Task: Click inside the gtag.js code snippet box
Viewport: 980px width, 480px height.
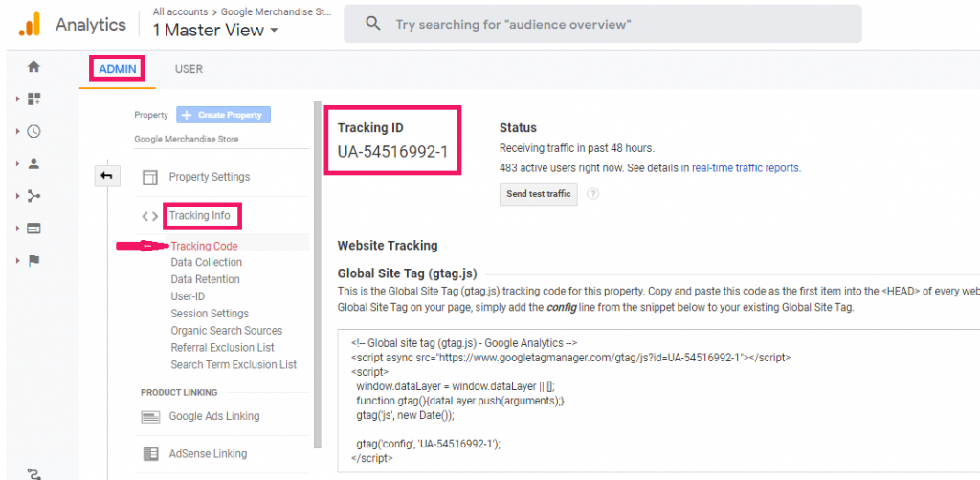Action: (658, 401)
